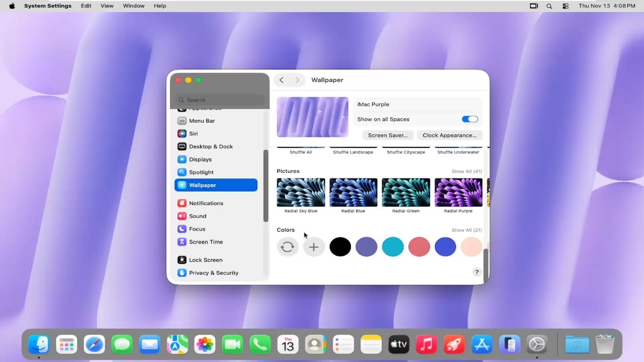
Task: Open Spotlight search in menu bar
Action: pyautogui.click(x=549, y=6)
